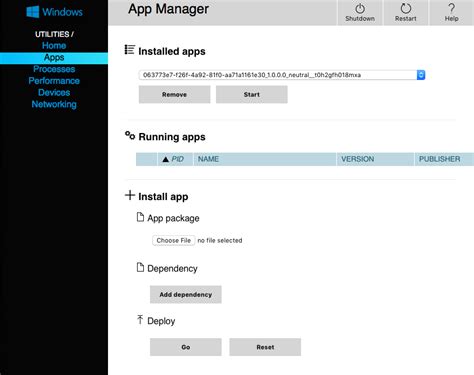Navigate to Devices page

click(54, 92)
